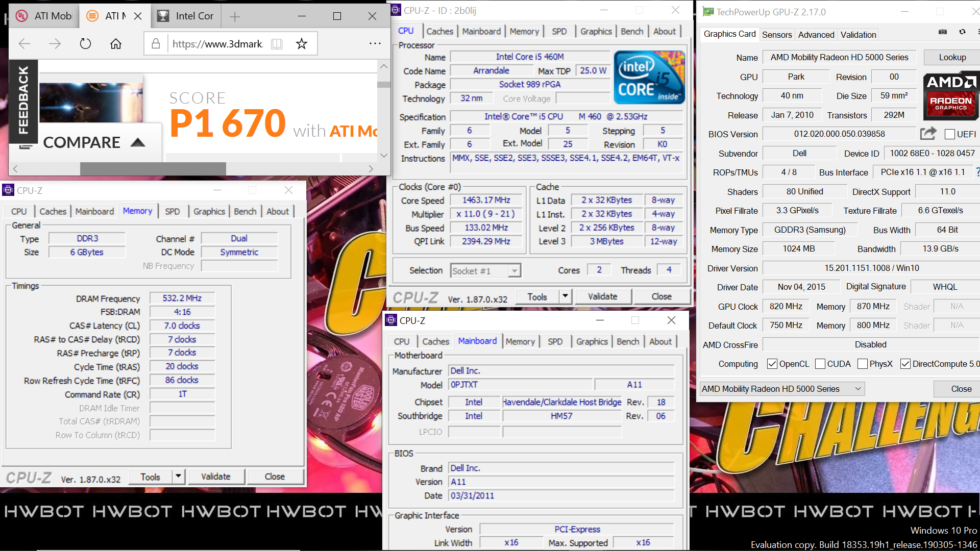Click the browser forward arrow
980x551 pixels.
click(x=55, y=44)
